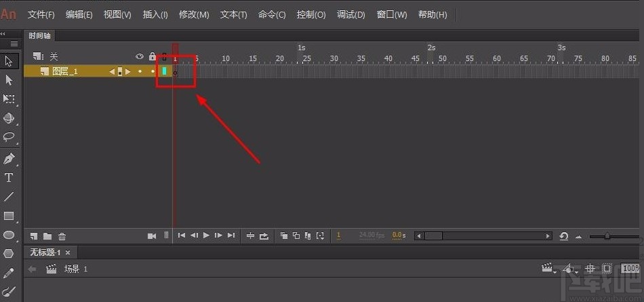Select the Selection (black arrow) tool
This screenshot has height=302, width=644.
point(9,61)
